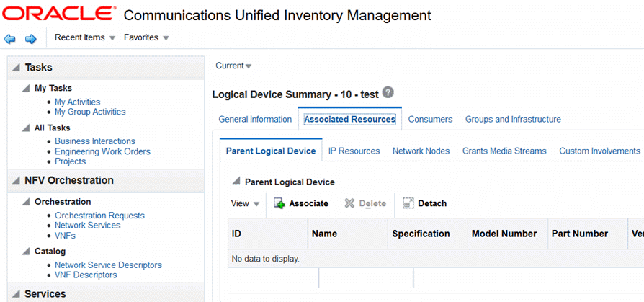
Task: Click the 'Logical Device Summary - 10 - test' heading
Action: pos(295,94)
